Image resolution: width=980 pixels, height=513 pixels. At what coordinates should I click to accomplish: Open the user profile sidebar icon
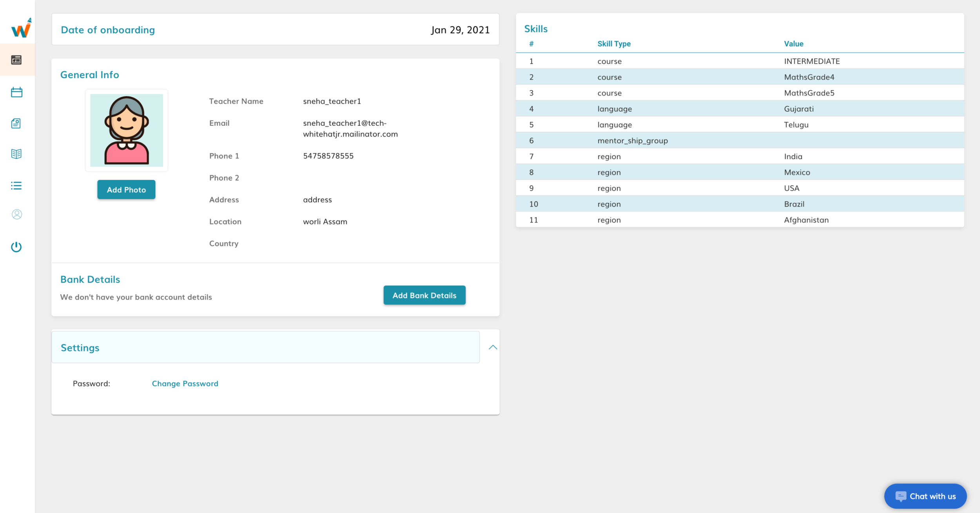point(16,214)
